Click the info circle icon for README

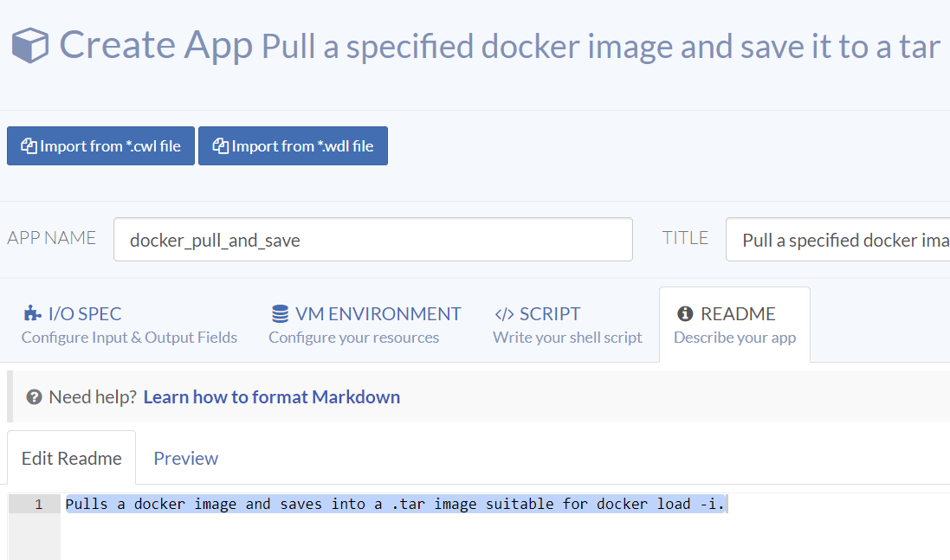pyautogui.click(x=685, y=313)
